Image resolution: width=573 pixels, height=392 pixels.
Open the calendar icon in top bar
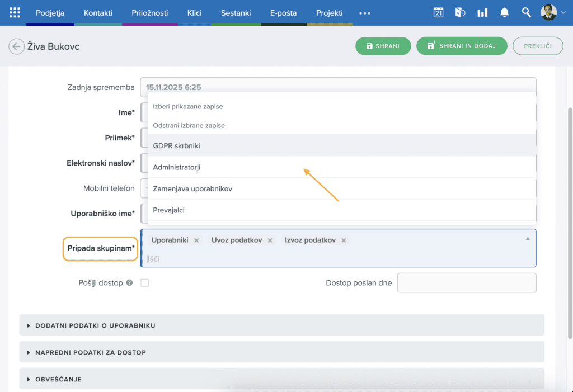coord(439,12)
